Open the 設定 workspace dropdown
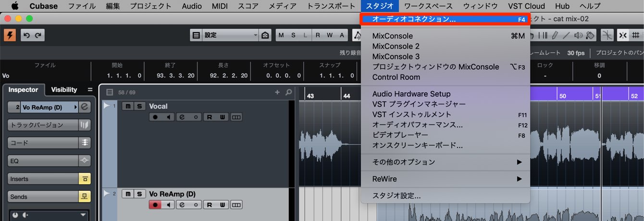The width and height of the screenshot is (644, 221). tap(230, 35)
